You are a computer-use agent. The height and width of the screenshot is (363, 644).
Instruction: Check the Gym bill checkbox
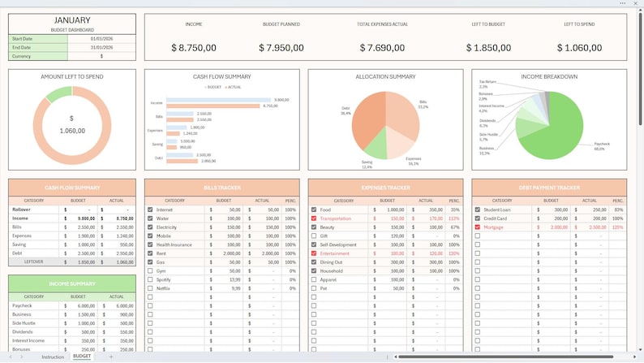pyautogui.click(x=150, y=271)
